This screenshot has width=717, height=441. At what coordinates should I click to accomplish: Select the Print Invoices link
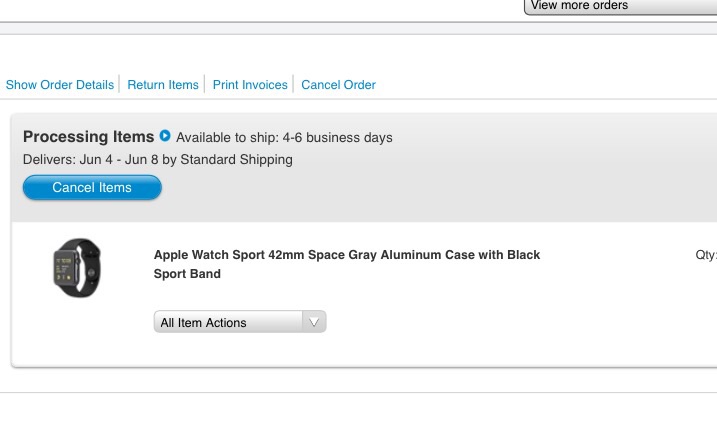click(x=250, y=85)
